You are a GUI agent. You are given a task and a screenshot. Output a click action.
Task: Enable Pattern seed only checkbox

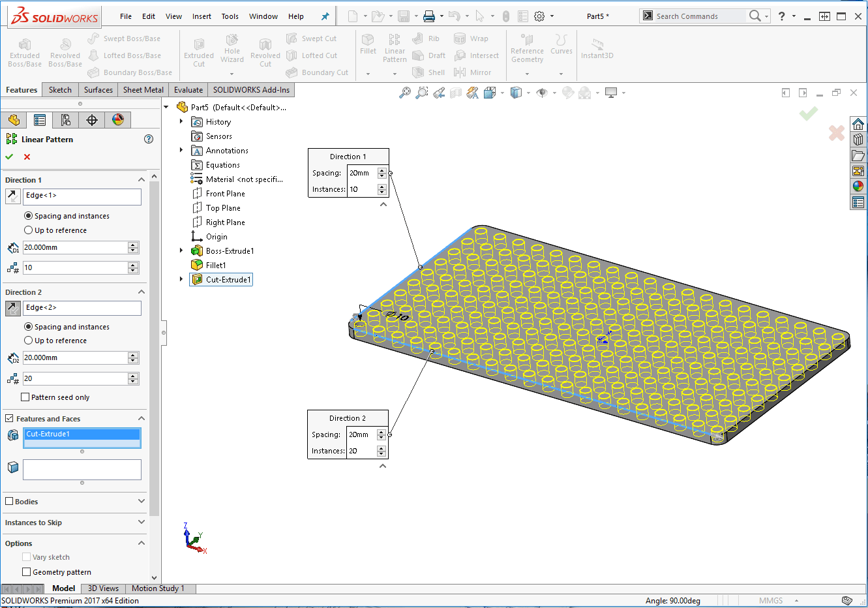[25, 397]
